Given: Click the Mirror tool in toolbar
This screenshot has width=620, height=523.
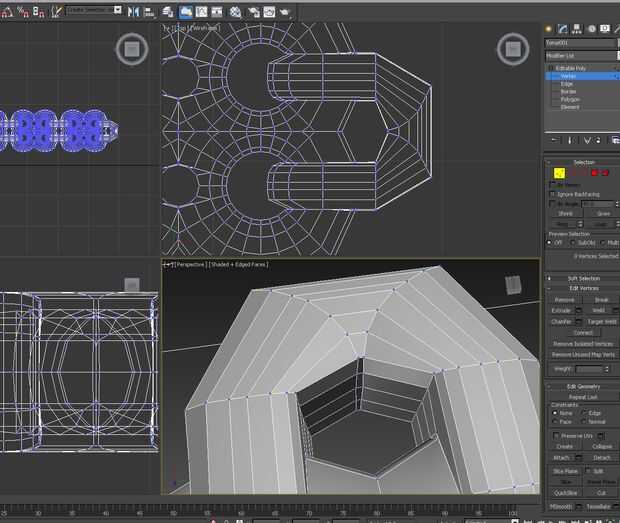Looking at the screenshot, I should (x=131, y=11).
